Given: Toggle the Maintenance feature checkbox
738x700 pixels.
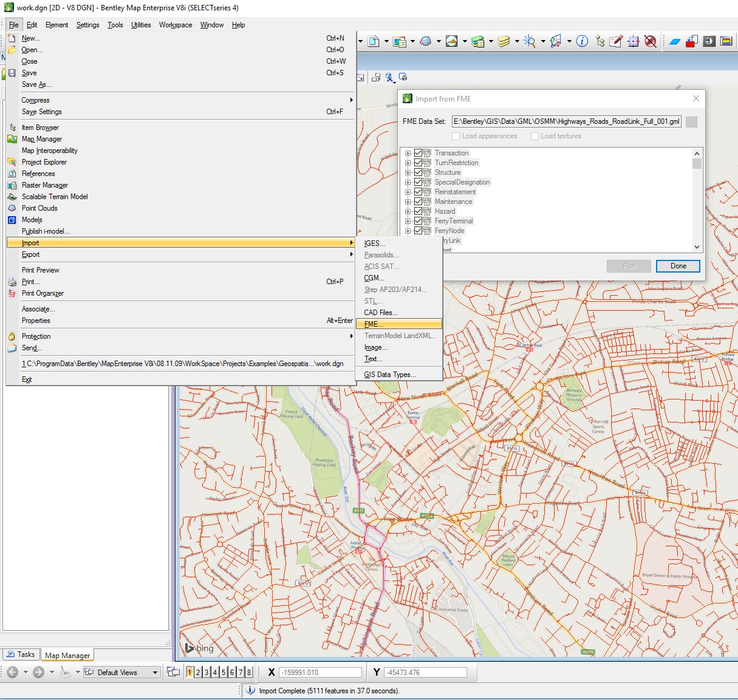Looking at the screenshot, I should (x=418, y=202).
